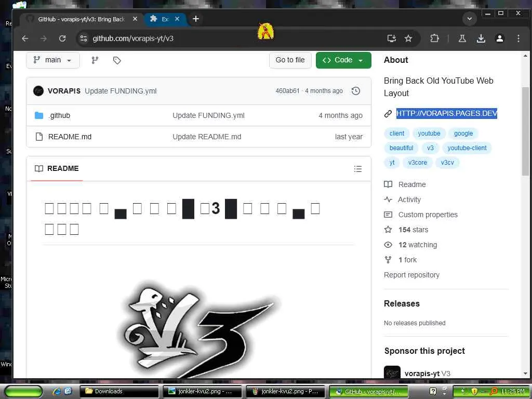This screenshot has width=532, height=399.
Task: Open commit hash 460ab61
Action: 287,91
